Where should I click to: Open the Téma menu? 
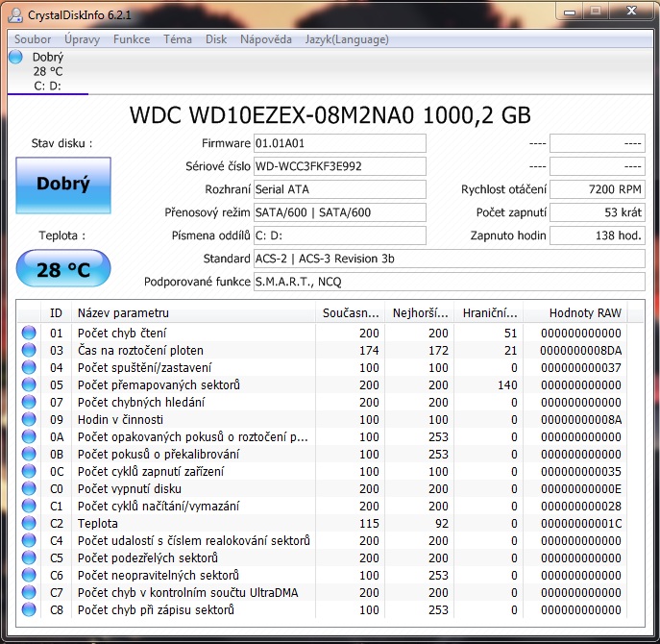pyautogui.click(x=177, y=39)
